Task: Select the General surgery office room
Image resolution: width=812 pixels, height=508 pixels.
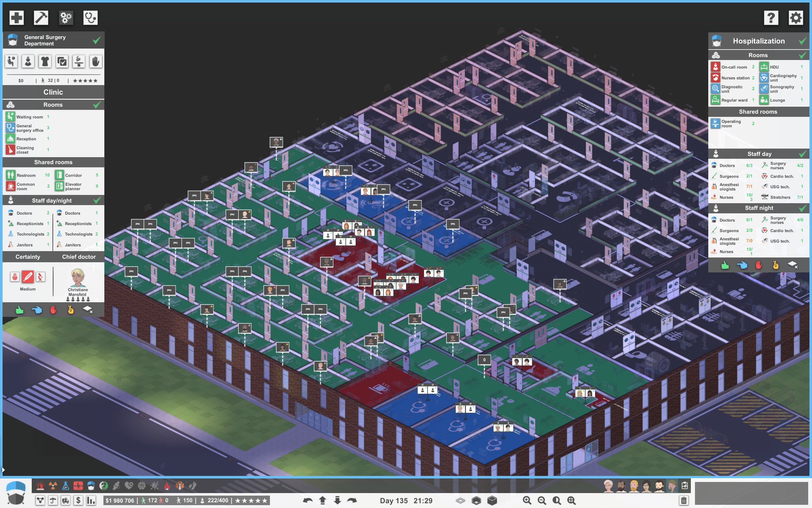Action: point(28,128)
